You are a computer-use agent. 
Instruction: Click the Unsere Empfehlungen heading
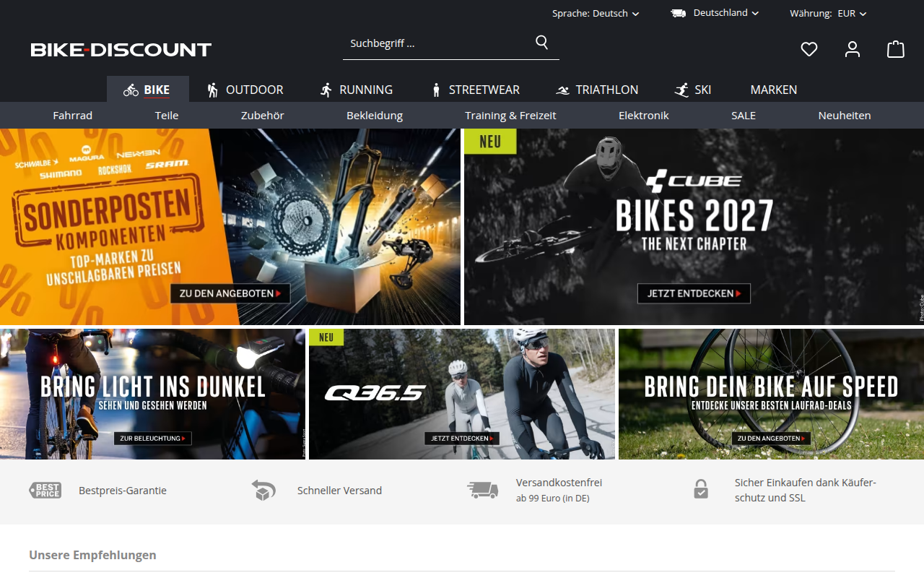[92, 555]
